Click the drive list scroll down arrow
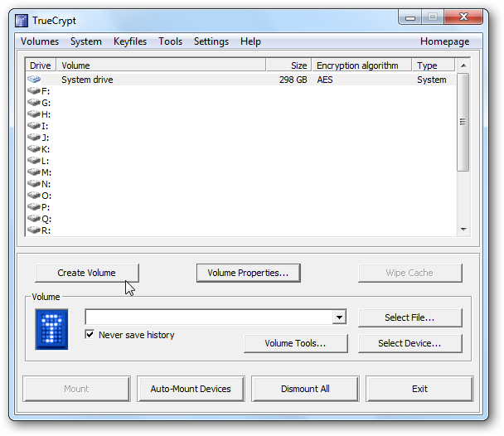 point(463,229)
